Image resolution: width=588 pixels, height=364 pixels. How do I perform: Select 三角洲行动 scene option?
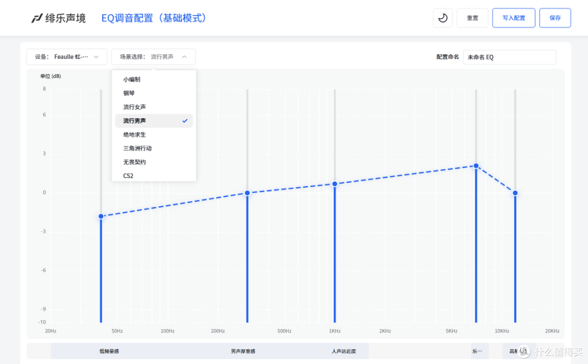154,148
